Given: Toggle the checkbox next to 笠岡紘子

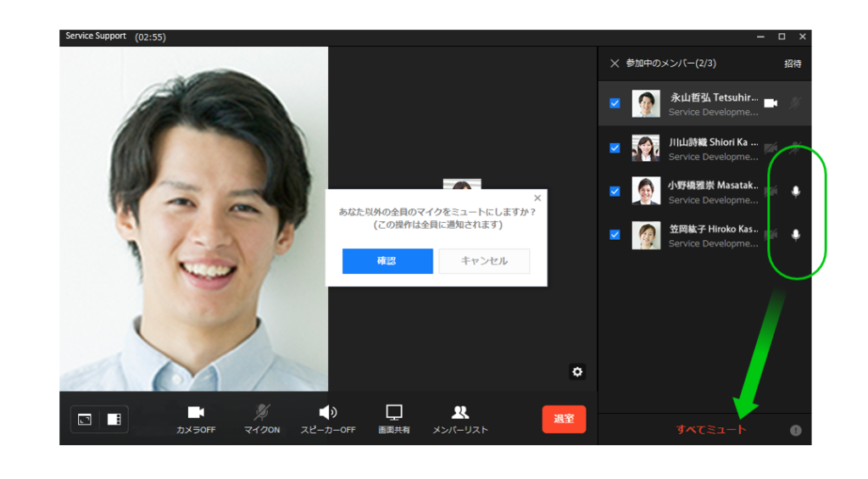Looking at the screenshot, I should [615, 235].
